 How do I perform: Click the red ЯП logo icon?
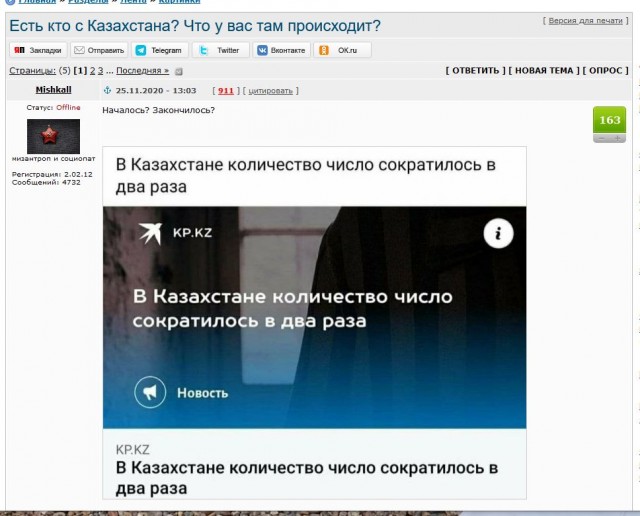[19, 50]
